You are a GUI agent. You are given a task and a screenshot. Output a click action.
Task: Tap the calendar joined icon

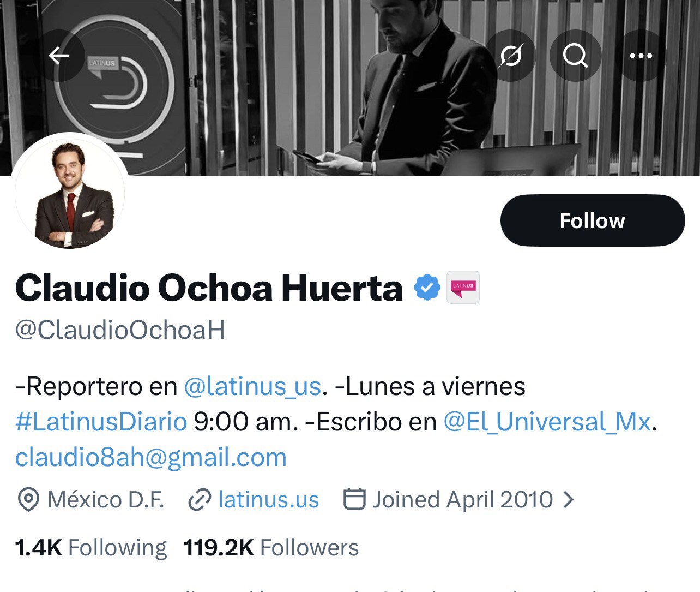click(354, 499)
